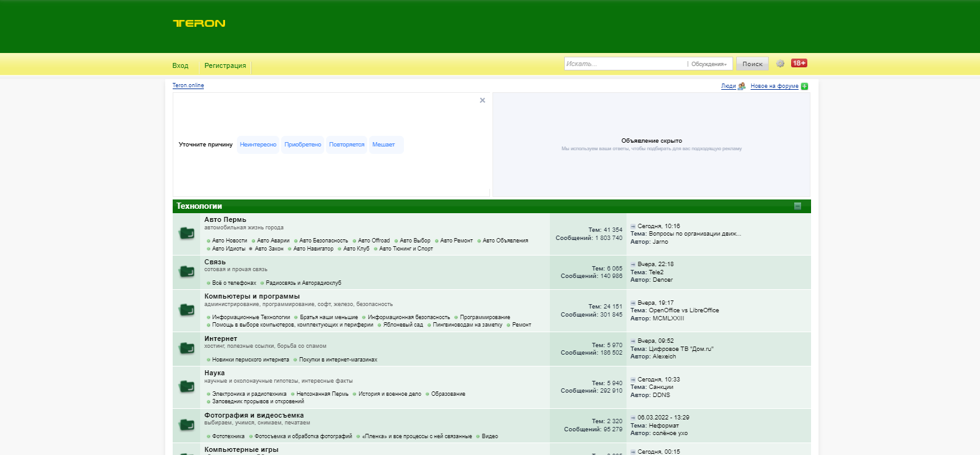The width and height of the screenshot is (980, 455).
Task: Open Покупки в интернет-магазинах subforum
Action: pyautogui.click(x=338, y=360)
